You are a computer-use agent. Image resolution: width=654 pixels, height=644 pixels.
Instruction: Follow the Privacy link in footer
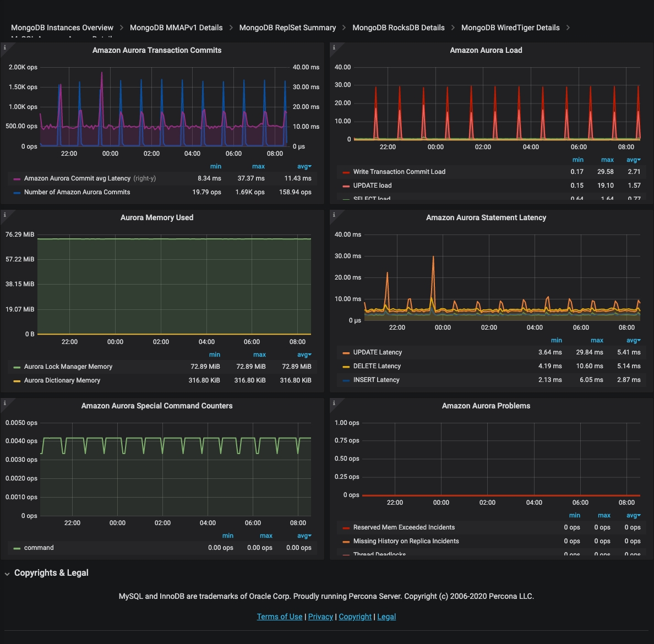[320, 616]
